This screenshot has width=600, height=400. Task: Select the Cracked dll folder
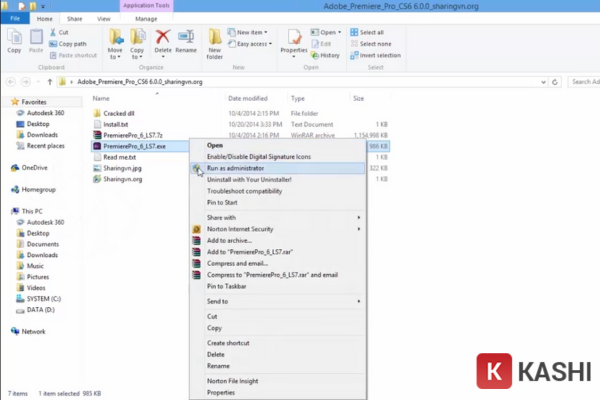point(119,113)
